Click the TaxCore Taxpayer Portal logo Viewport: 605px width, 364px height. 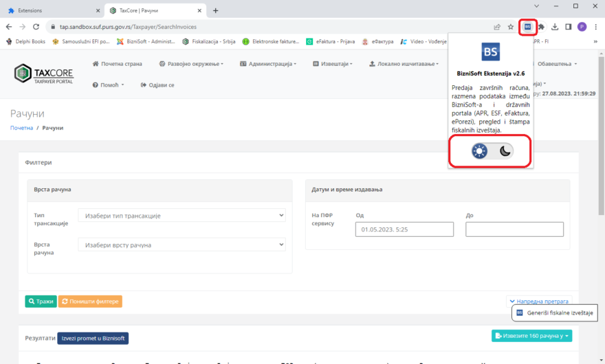click(45, 74)
